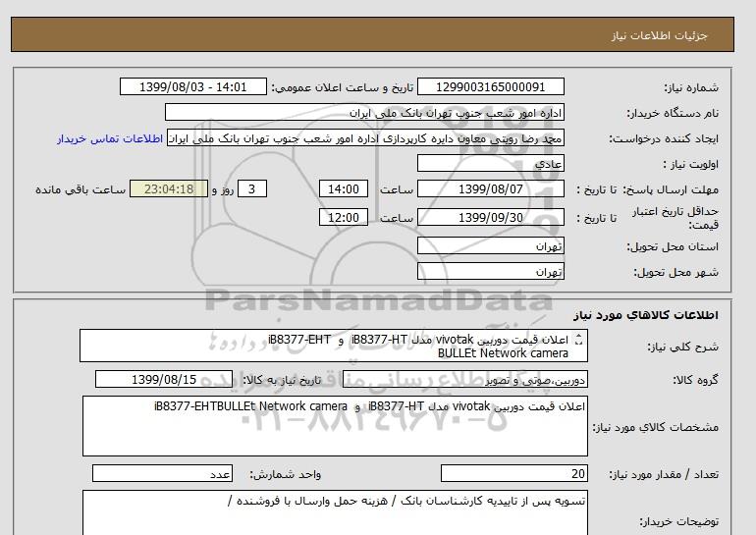Click label مشخصات کالای مورد نیاز
This screenshot has width=756, height=535.
[656, 427]
